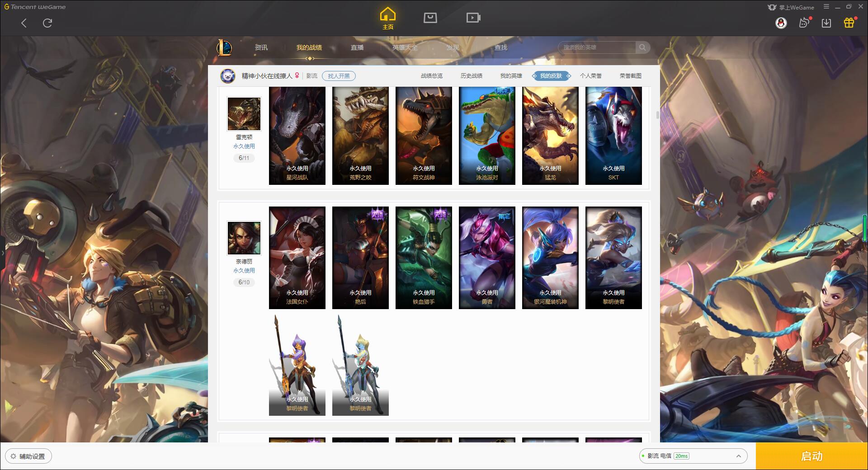The width and height of the screenshot is (868, 470).
Task: Open 黎明使者 splash-art skin card
Action: pyautogui.click(x=613, y=258)
